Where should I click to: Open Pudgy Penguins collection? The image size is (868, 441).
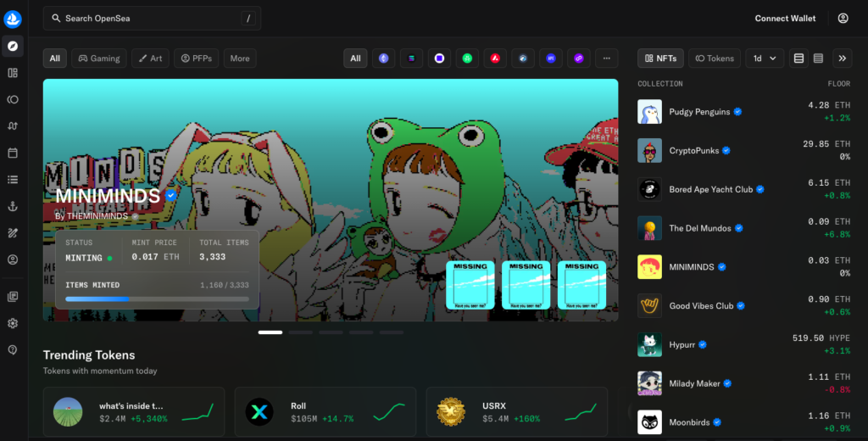698,112
